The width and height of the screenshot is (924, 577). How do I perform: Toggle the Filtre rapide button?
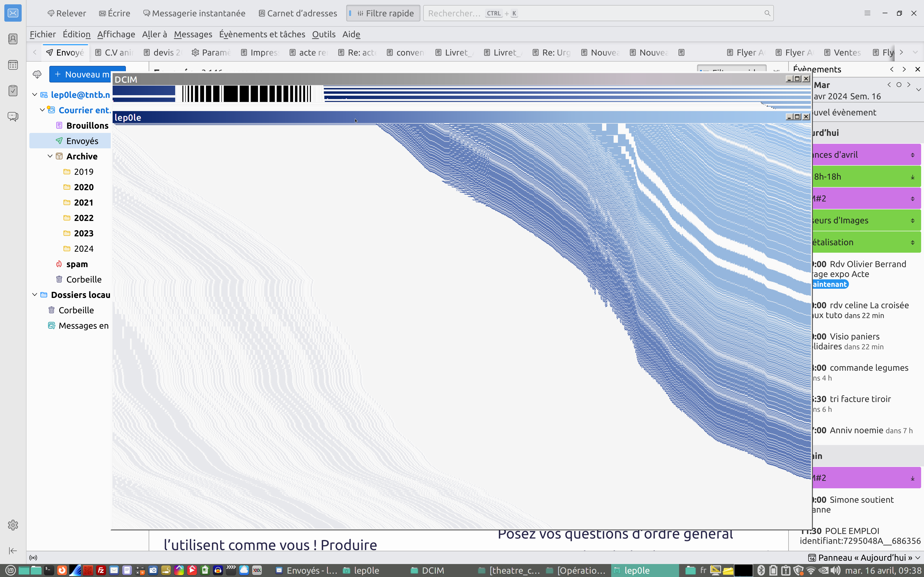383,13
